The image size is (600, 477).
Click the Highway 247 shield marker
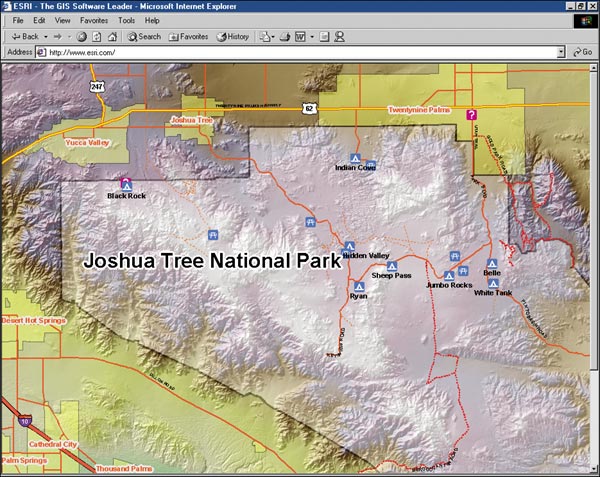(97, 86)
